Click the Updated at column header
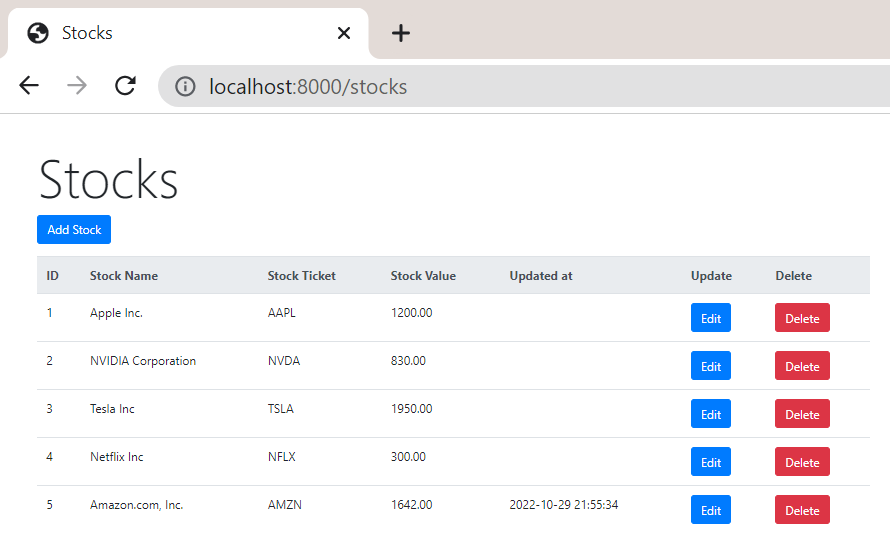Screen dimensions: 890x554 (541, 276)
